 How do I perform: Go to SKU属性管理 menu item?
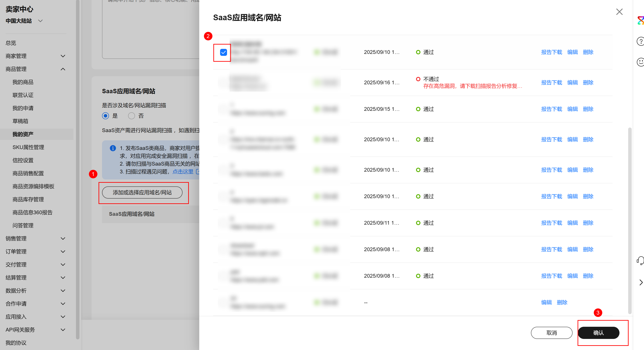[28, 147]
